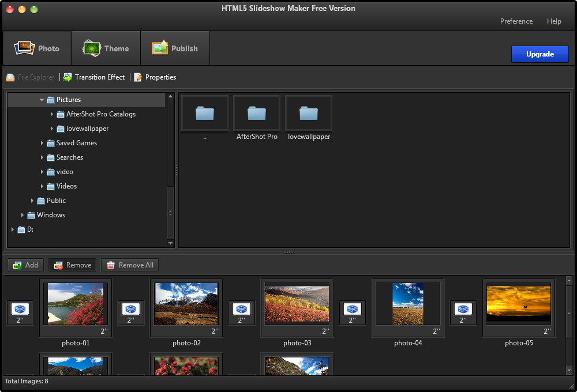Collapse the Pictures folder tree node
The width and height of the screenshot is (577, 392).
(x=42, y=100)
